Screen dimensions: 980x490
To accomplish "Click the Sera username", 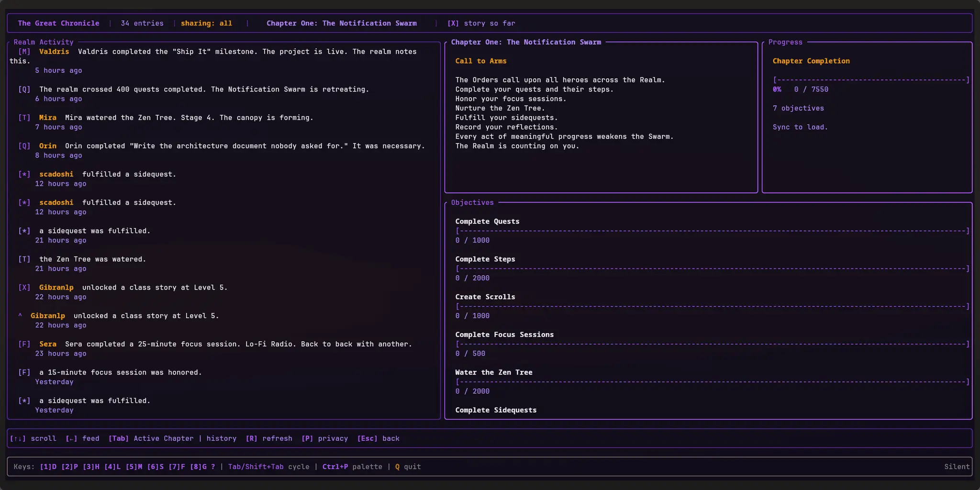I will click(48, 344).
